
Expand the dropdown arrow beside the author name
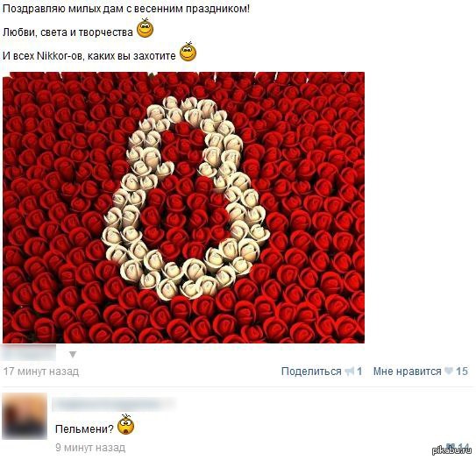click(x=73, y=354)
